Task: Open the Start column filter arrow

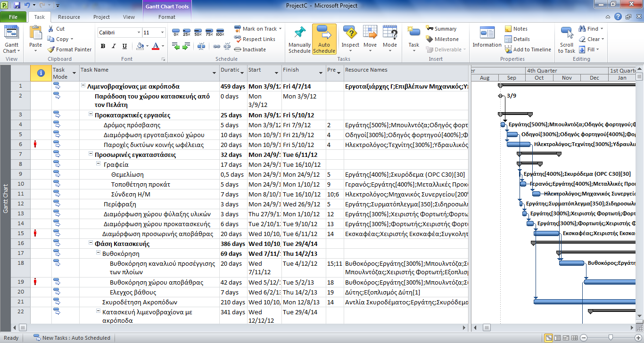Action: (277, 73)
